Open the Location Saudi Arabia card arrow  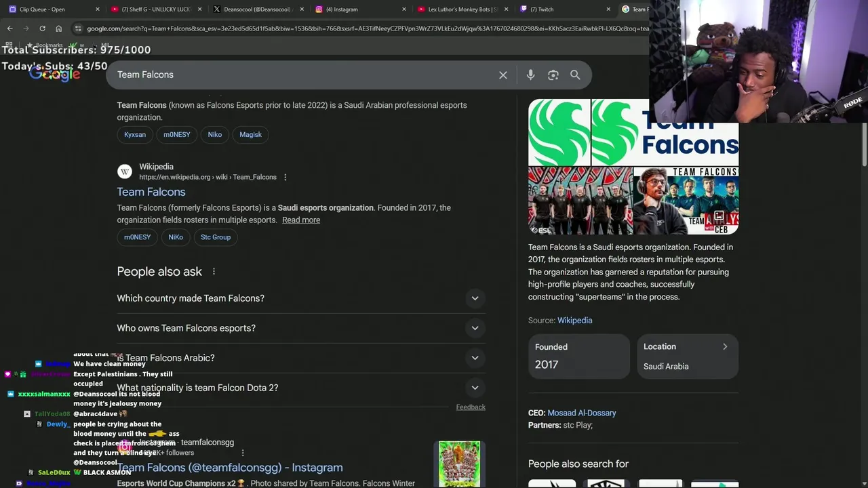(x=725, y=347)
